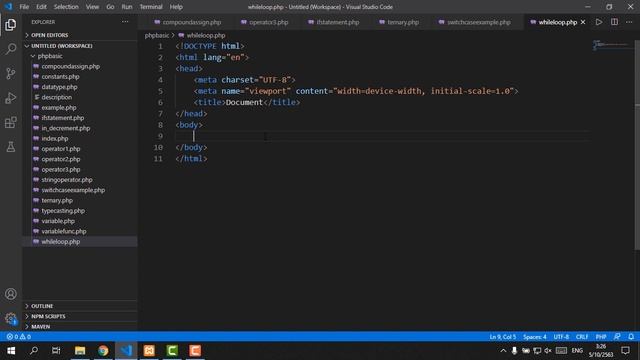Open the Selection menu
This screenshot has width=640, height=360.
[66, 7]
